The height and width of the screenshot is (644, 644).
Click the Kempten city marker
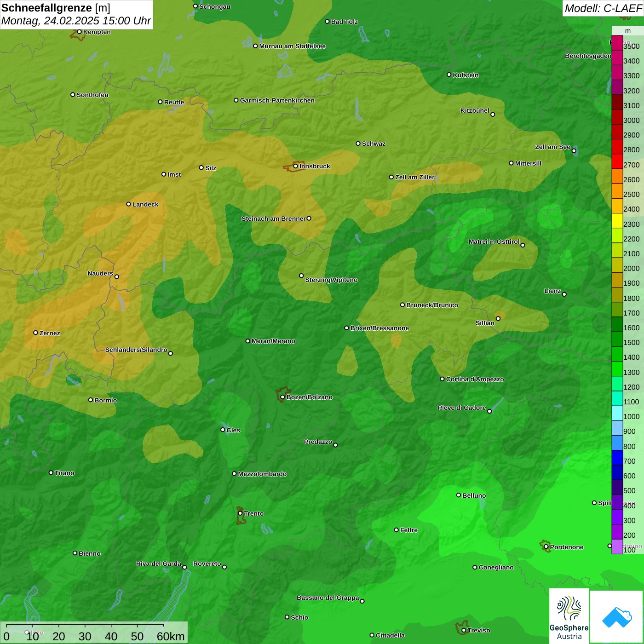(79, 32)
